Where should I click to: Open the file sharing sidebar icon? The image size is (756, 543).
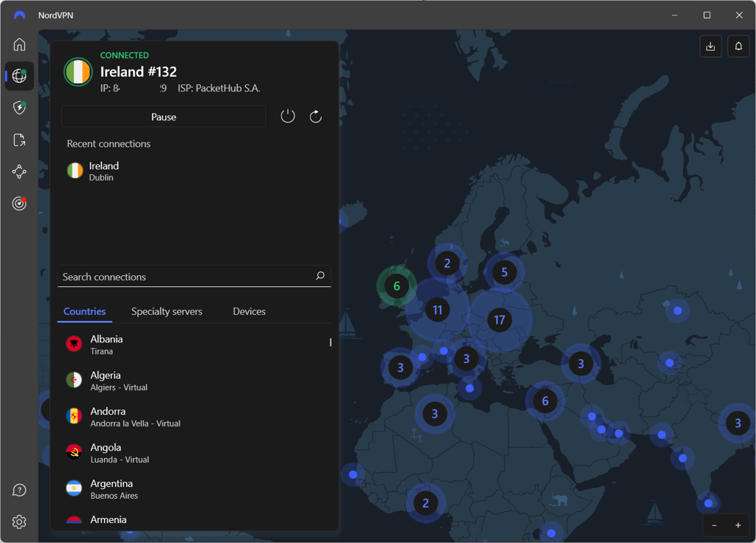pos(19,139)
